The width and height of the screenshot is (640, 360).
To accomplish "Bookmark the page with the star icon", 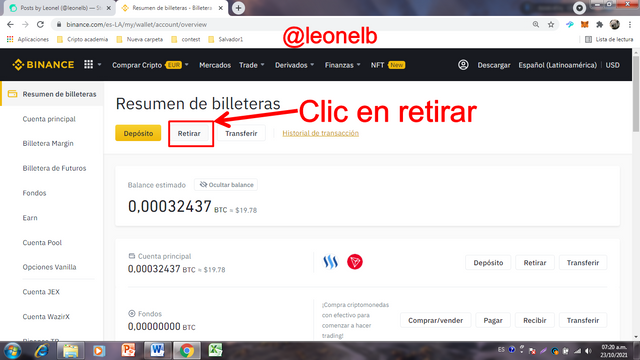I will pos(551,24).
